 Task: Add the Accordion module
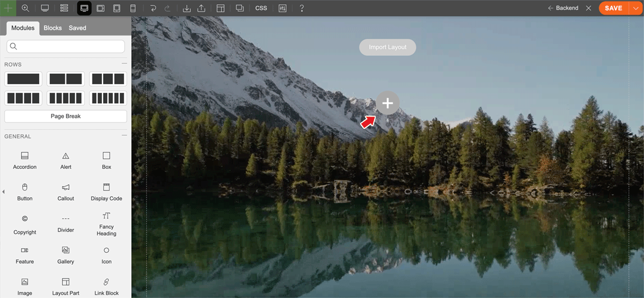point(25,160)
